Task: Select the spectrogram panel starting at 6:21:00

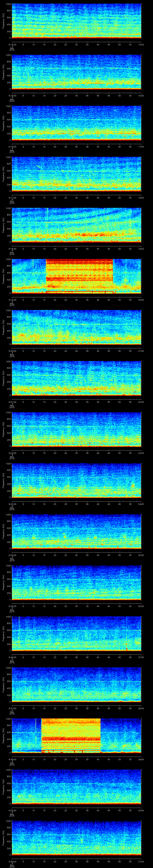Action: point(76,378)
